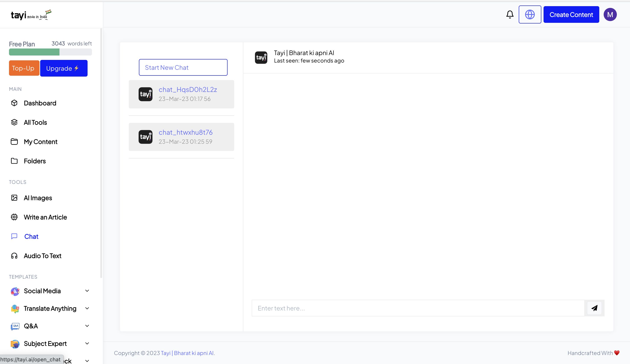The image size is (630, 364).
Task: Go to Dashboard in sidebar
Action: 40,103
